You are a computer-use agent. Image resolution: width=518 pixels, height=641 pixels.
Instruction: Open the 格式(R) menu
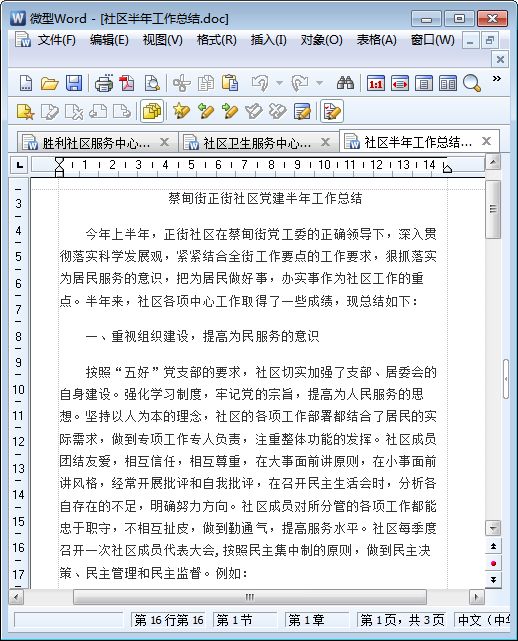pos(217,40)
